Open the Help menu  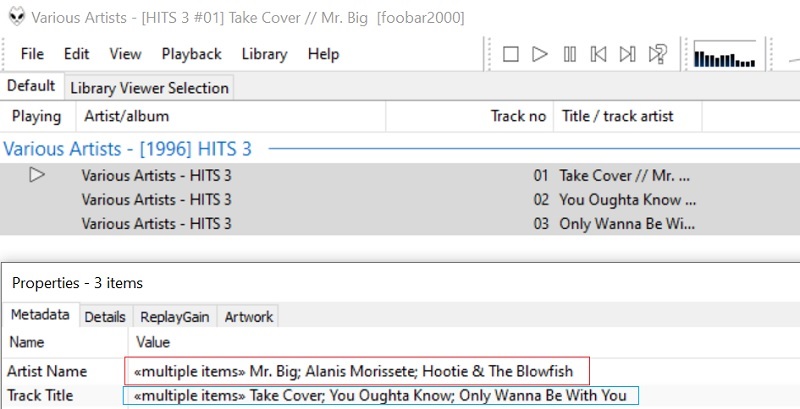click(x=323, y=54)
